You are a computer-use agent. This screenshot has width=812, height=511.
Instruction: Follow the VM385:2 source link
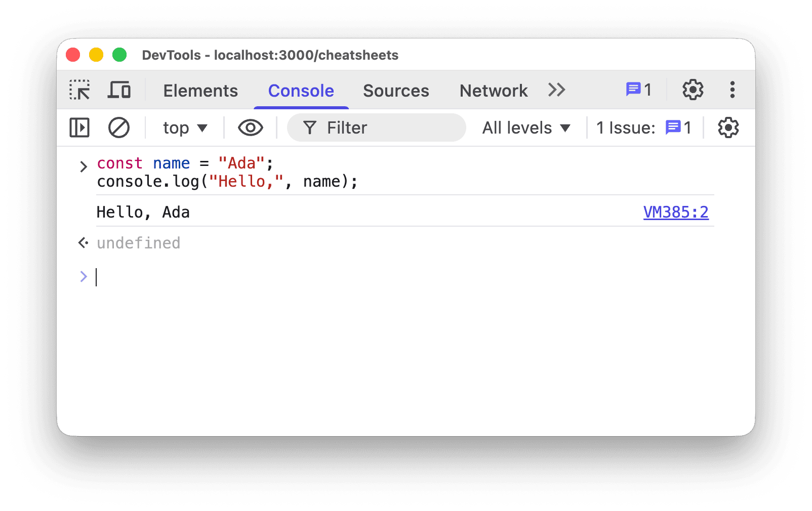point(676,212)
